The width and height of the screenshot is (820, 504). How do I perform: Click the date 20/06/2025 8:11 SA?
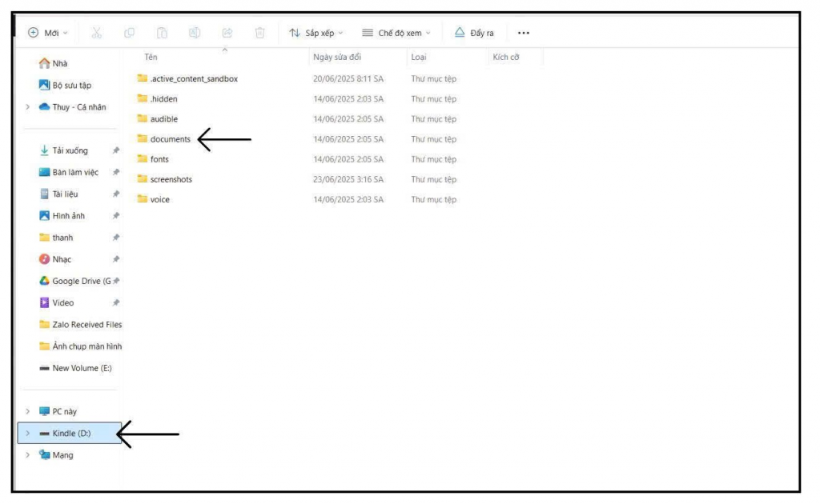point(348,79)
